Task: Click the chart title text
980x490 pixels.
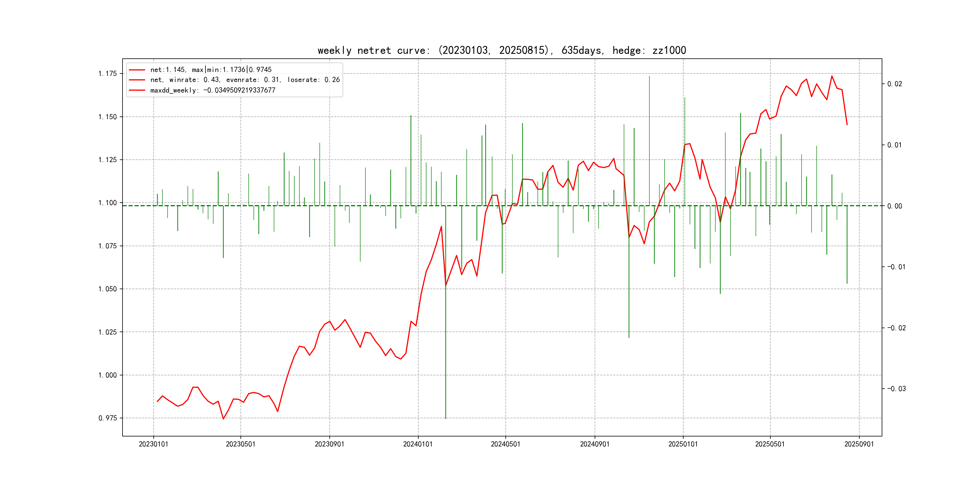Action: 501,50
